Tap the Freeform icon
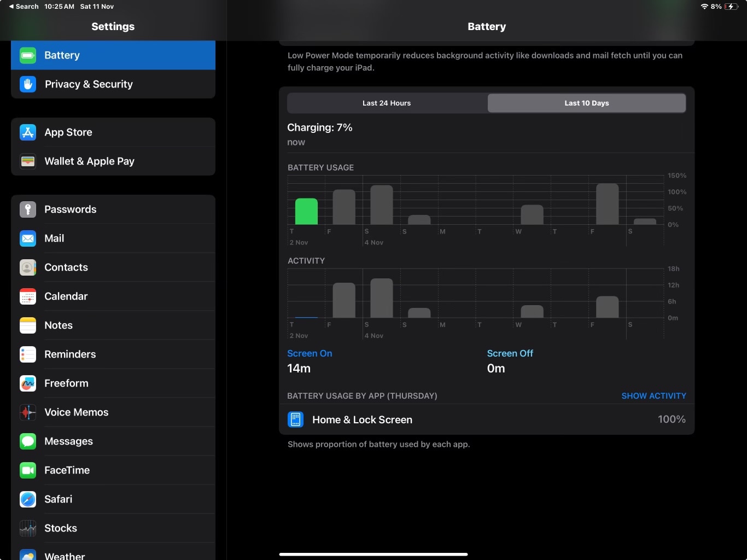 pos(28,383)
